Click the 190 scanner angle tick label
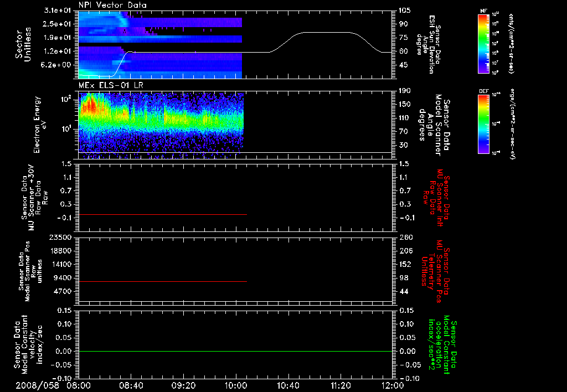The height and width of the screenshot is (392, 567). coord(405,91)
